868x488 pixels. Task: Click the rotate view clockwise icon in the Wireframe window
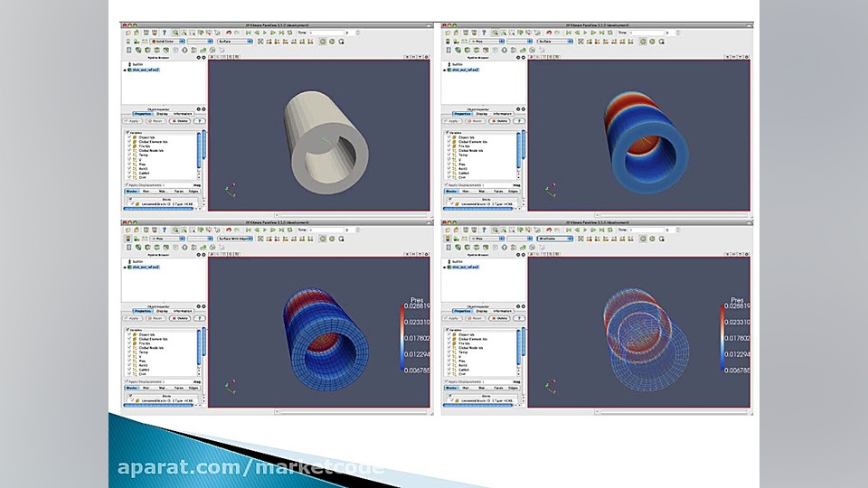652,239
